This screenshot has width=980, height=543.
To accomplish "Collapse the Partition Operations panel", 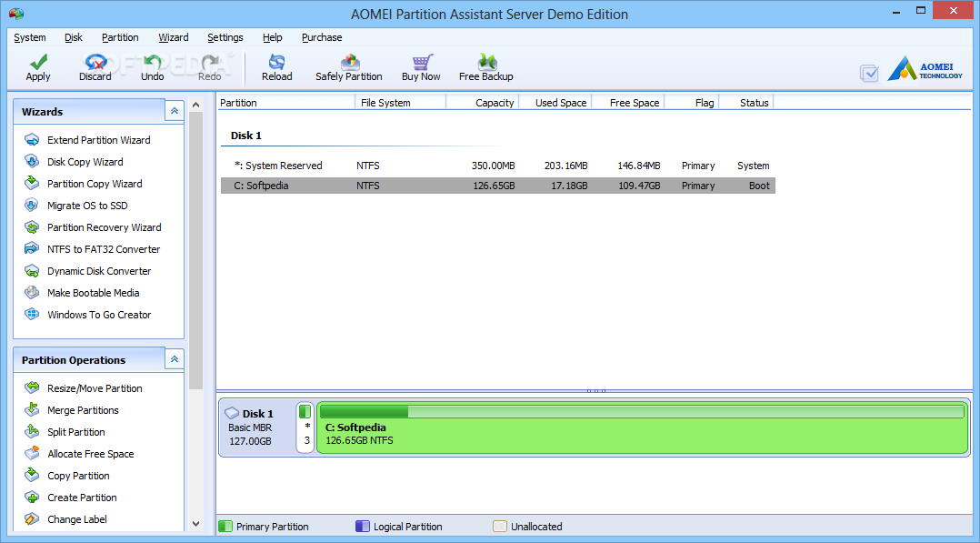I will 175,359.
